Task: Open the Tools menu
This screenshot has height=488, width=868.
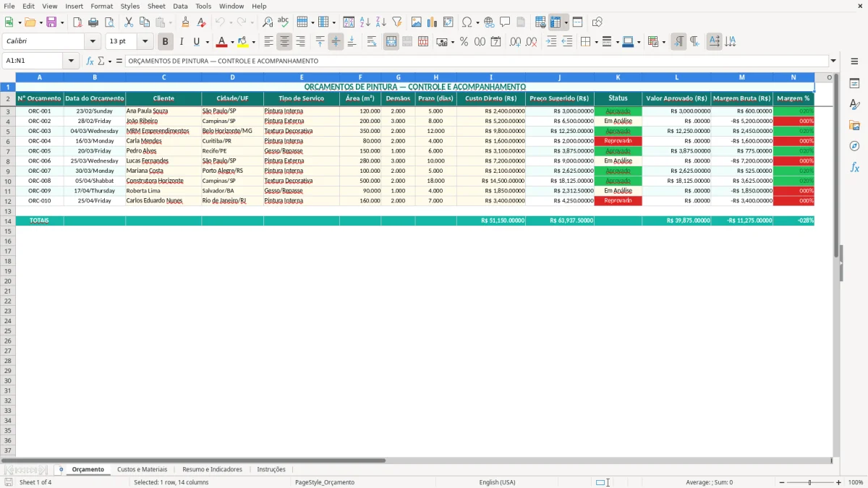Action: pos(203,6)
